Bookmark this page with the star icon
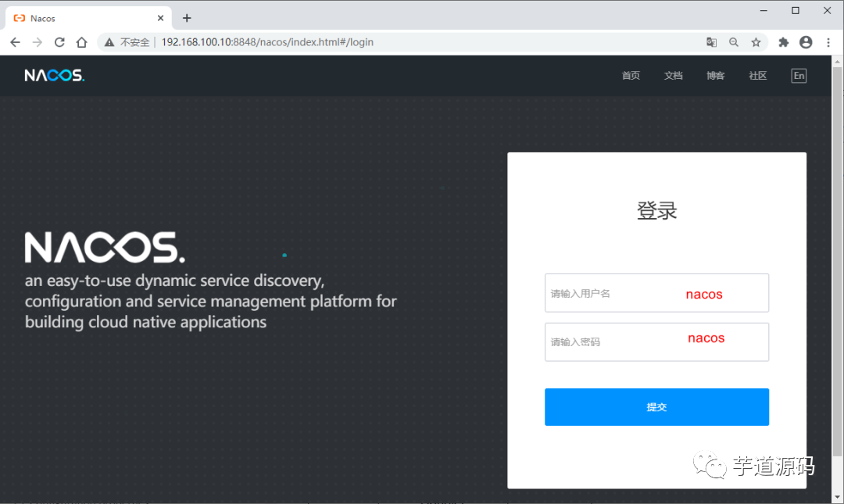 756,42
